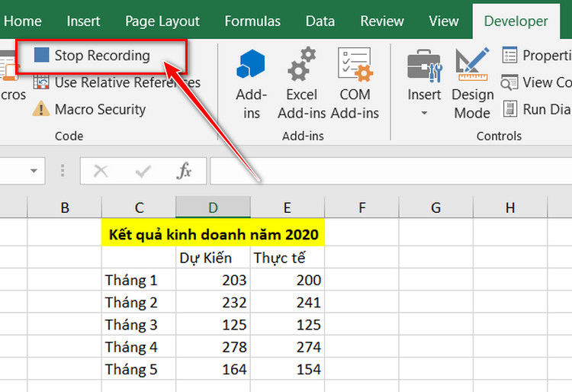Select the 'Thực tế' header cell

(x=288, y=258)
